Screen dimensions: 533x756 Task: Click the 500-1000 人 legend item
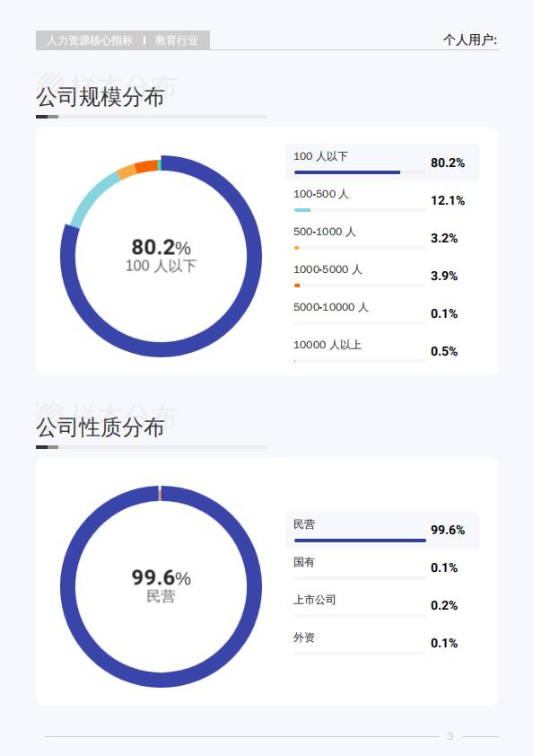click(382, 238)
